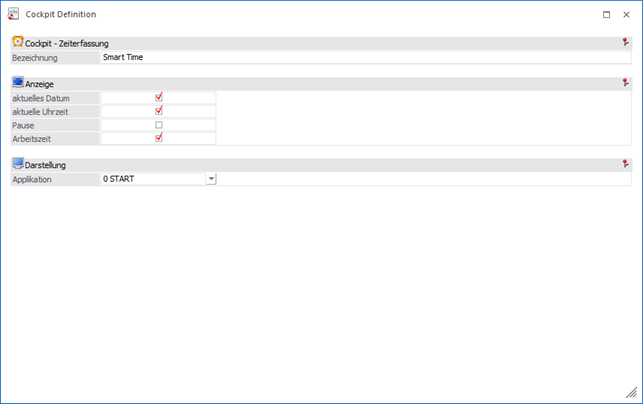
Task: Click the monitor icon beside Anzeige
Action: coord(17,83)
